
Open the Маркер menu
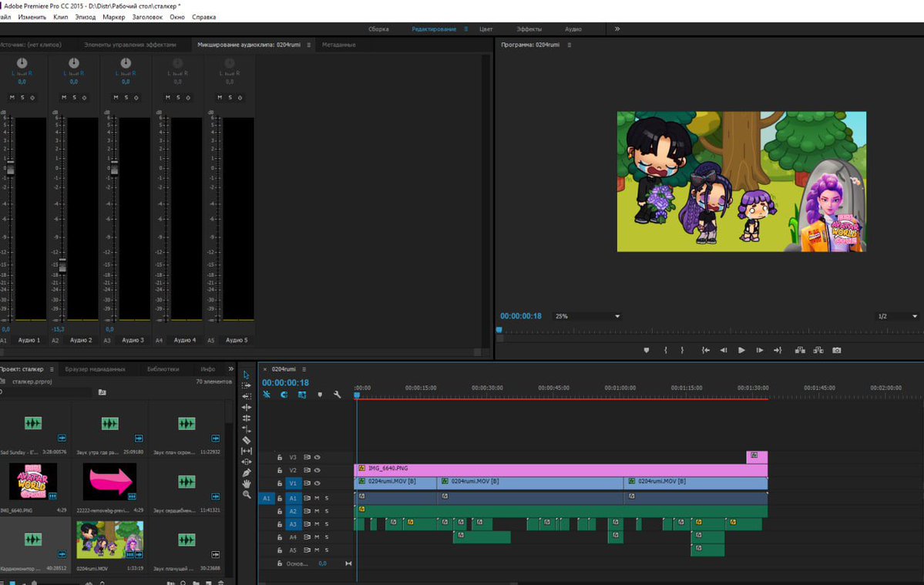click(x=114, y=17)
